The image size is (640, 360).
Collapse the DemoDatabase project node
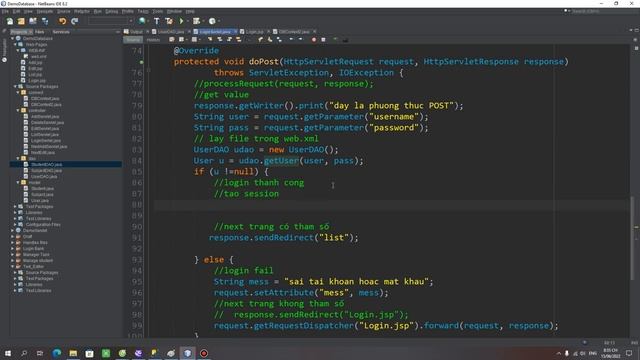pyautogui.click(x=13, y=38)
